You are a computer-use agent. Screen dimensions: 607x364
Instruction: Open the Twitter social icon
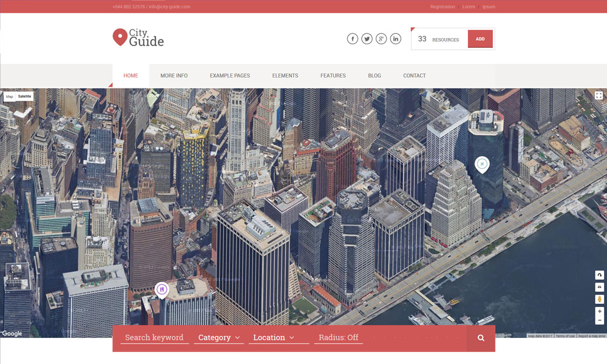coord(367,39)
